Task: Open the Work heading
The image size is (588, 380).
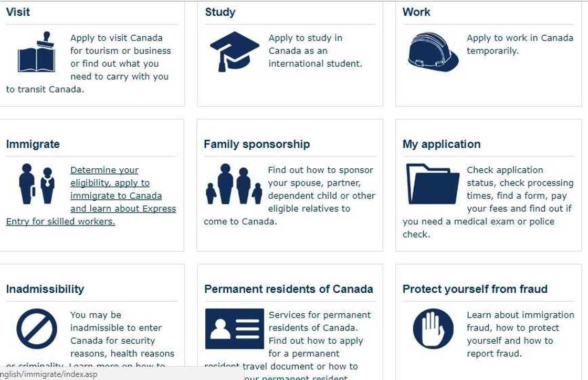Action: tap(416, 12)
